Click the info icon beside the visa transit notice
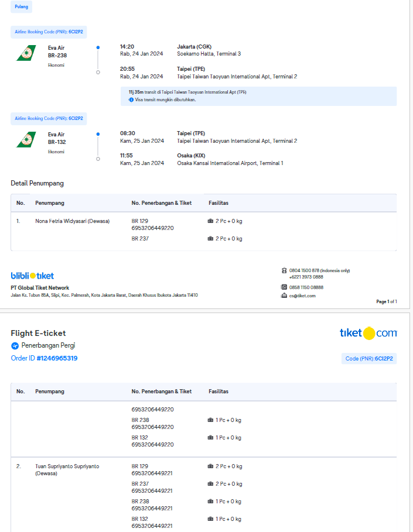The image size is (413, 532). (x=131, y=100)
